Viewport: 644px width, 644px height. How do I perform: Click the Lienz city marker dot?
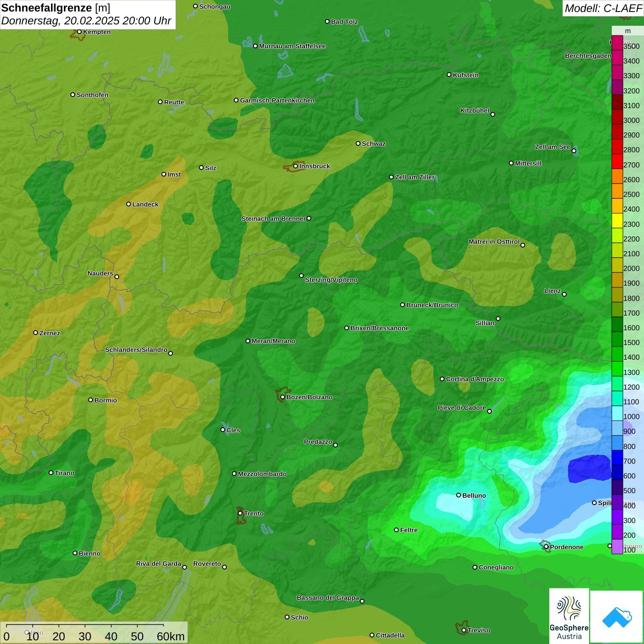[x=564, y=294]
